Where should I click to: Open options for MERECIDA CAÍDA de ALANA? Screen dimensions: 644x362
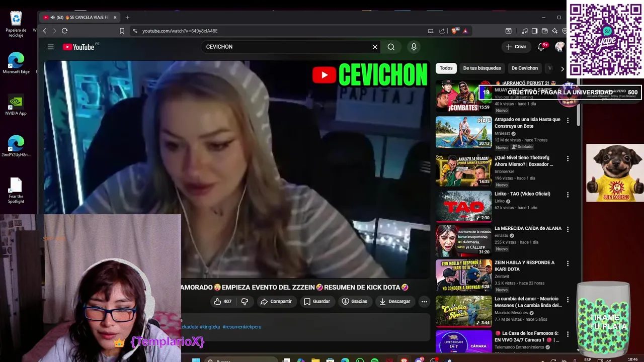pyautogui.click(x=568, y=229)
